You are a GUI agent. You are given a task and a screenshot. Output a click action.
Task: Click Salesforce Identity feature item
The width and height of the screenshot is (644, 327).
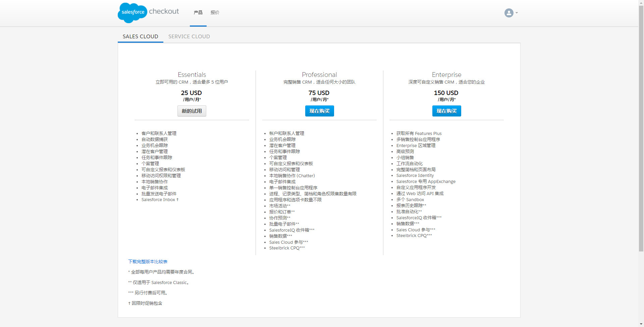(415, 176)
